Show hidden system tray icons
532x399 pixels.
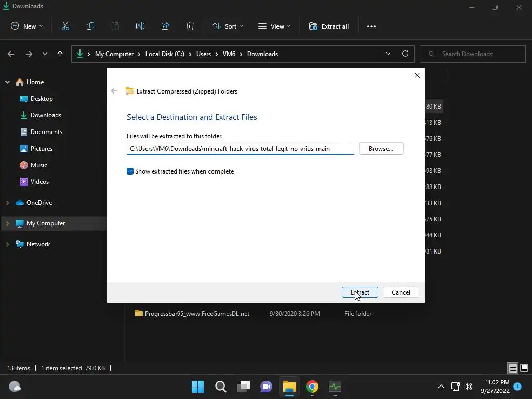point(441,387)
